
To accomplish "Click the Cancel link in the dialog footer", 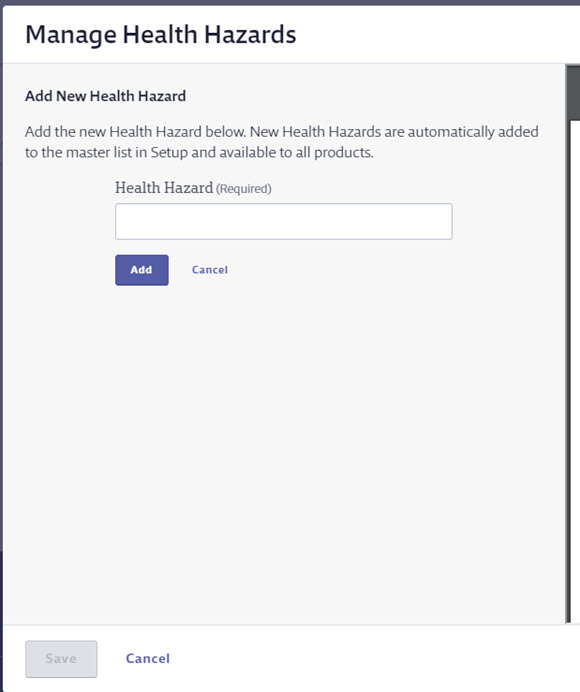I will coord(148,658).
